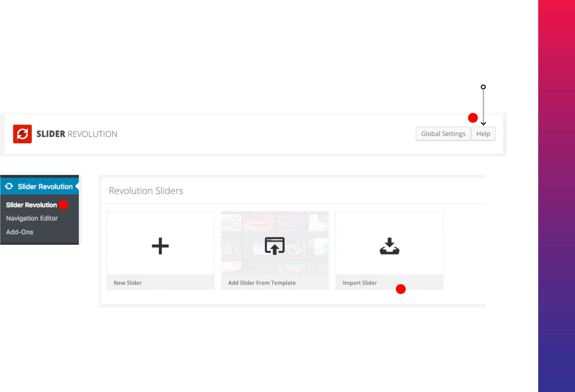Image resolution: width=575 pixels, height=392 pixels.
Task: Click the SLIDER REVOLUTION title text
Action: click(x=77, y=134)
